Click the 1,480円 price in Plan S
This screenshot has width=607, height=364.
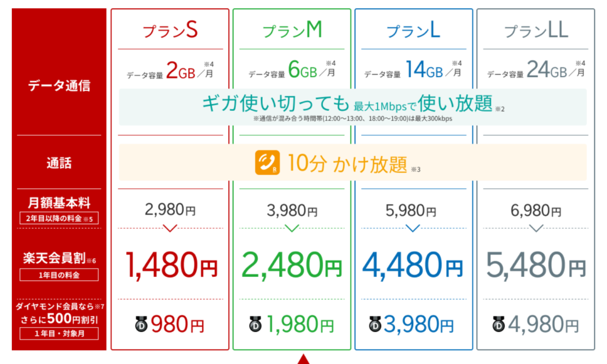click(171, 266)
